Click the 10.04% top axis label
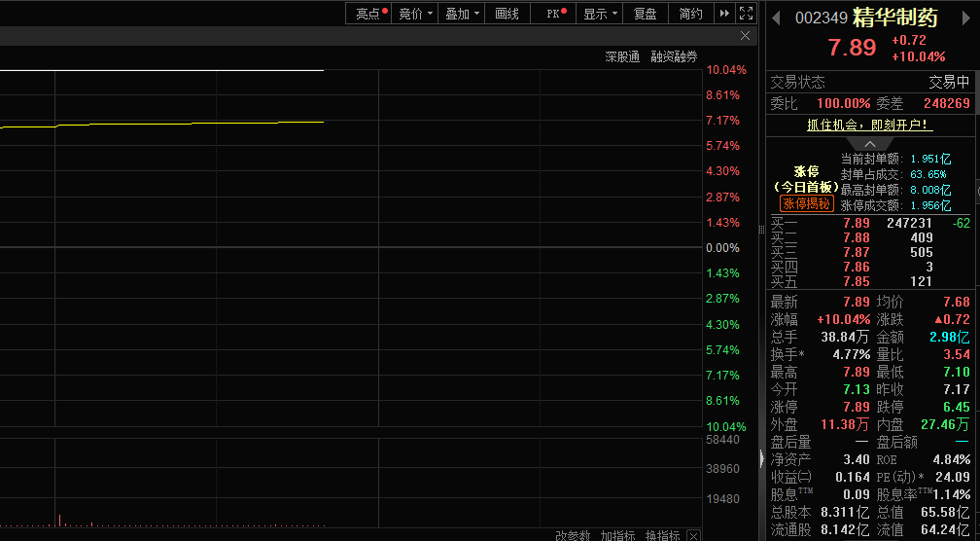Viewport: 980px width, 541px height. 726,70
